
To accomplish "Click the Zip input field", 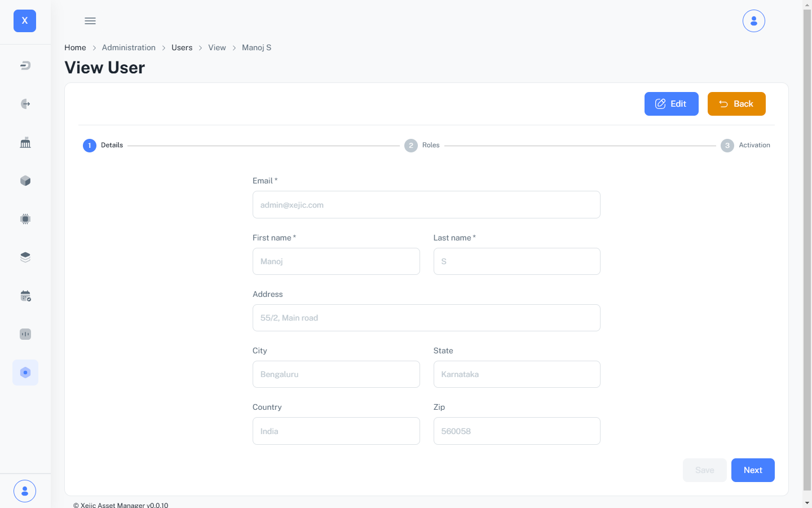I will pos(517,431).
